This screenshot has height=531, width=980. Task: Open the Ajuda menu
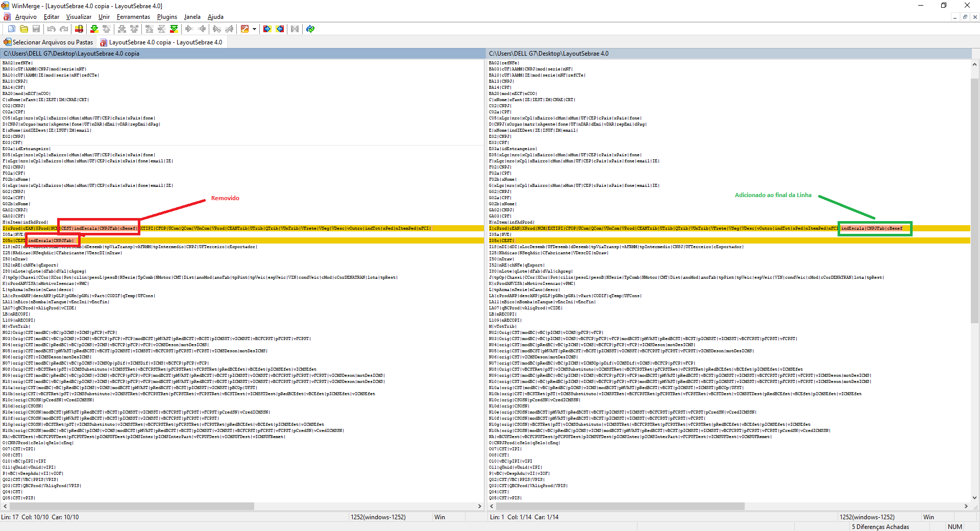coord(215,17)
